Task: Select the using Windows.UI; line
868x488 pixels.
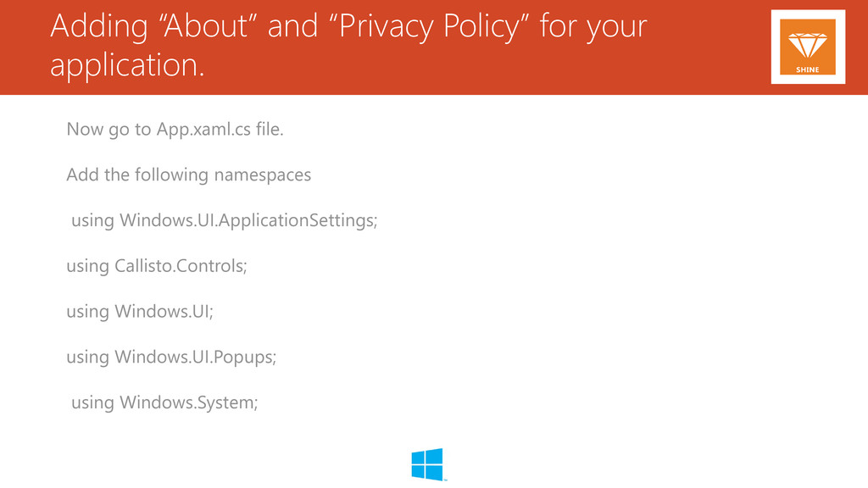Action: (140, 312)
